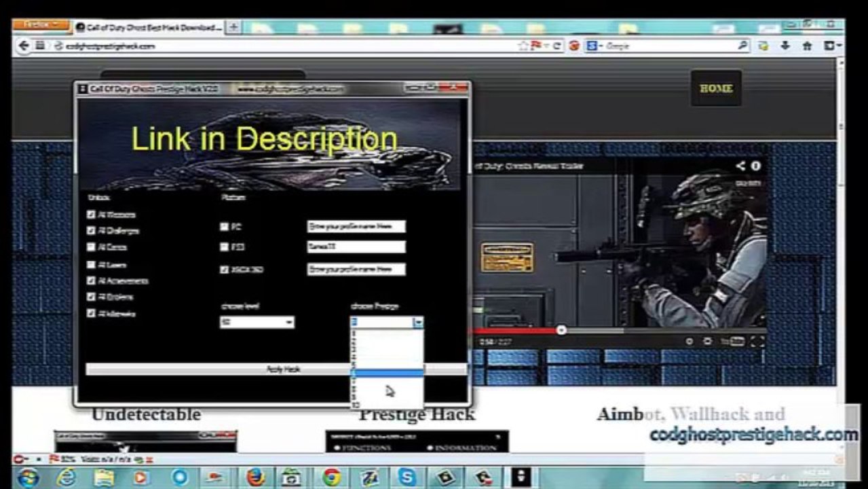The image size is (868, 489).
Task: Click the YouTube logo in video player
Action: tap(733, 342)
